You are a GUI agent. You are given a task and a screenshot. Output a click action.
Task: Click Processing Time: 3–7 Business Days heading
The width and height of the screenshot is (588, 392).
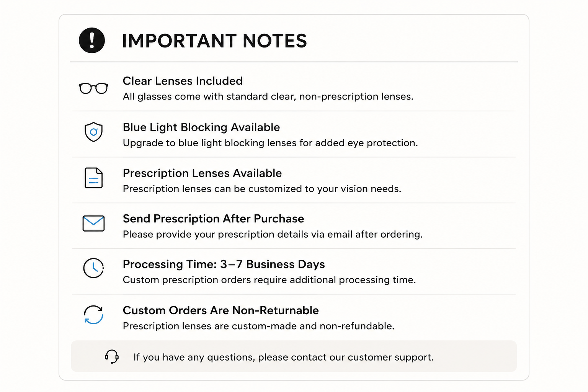tap(224, 264)
